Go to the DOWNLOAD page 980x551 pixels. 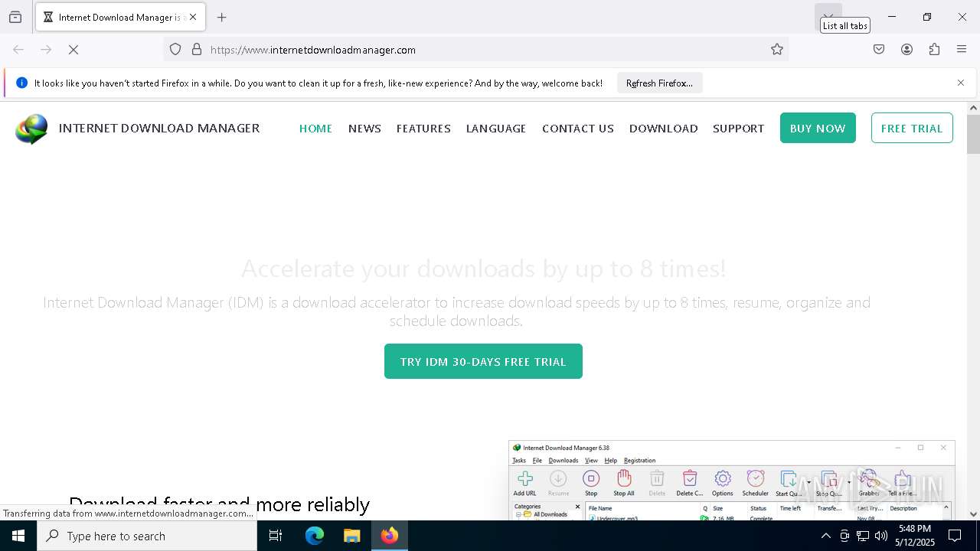[x=664, y=129]
